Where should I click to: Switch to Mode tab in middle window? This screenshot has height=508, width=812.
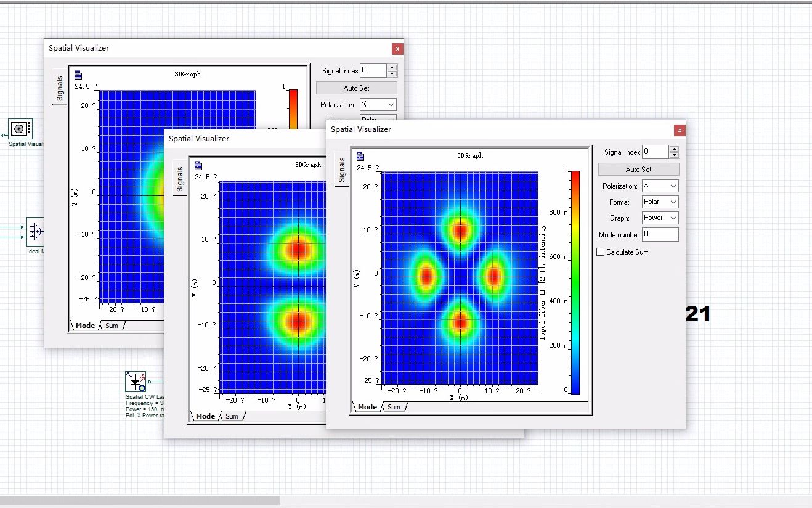point(205,416)
